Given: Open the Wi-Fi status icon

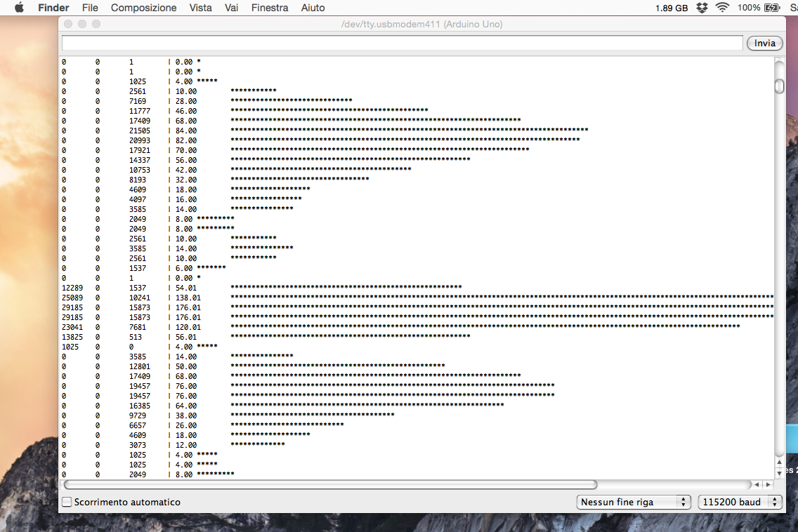Looking at the screenshot, I should [721, 8].
